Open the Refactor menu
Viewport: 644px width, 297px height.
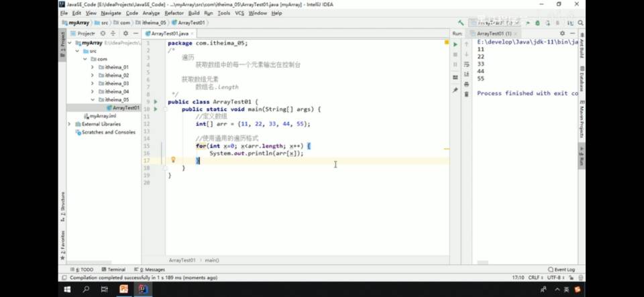[x=174, y=13]
